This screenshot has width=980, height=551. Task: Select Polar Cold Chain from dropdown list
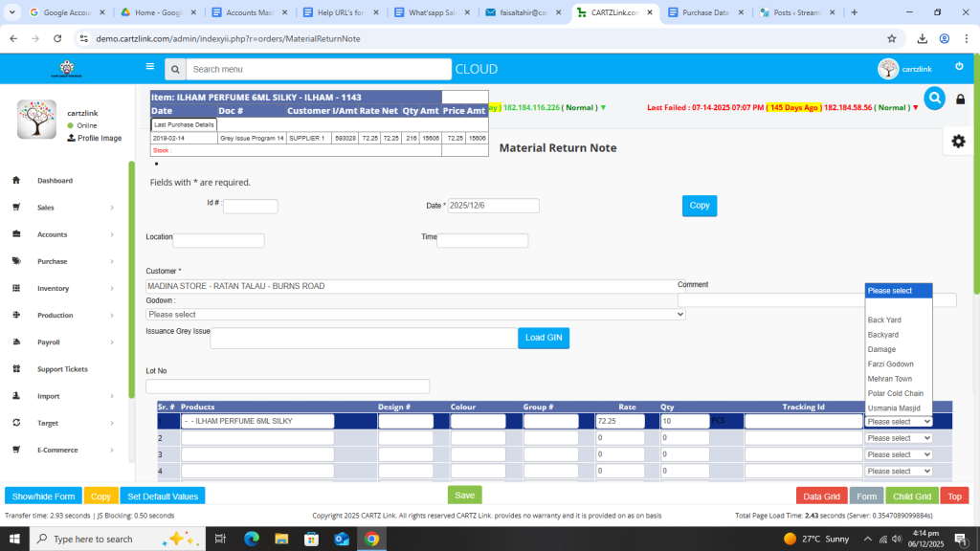895,393
